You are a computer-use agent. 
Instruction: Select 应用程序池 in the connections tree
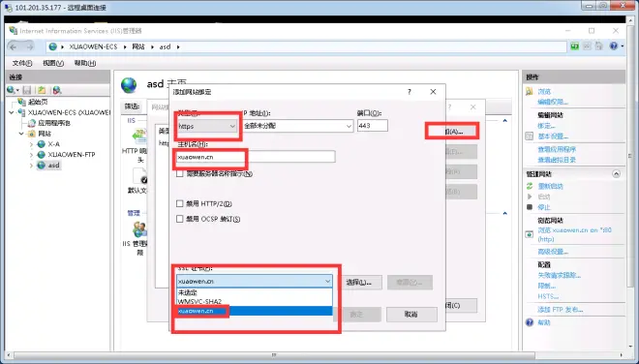coord(54,123)
